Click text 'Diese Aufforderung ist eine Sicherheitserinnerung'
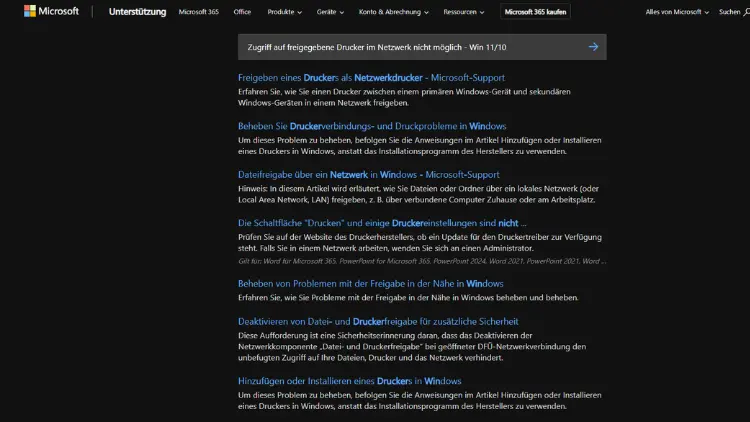This screenshot has width=750, height=422. click(412, 346)
